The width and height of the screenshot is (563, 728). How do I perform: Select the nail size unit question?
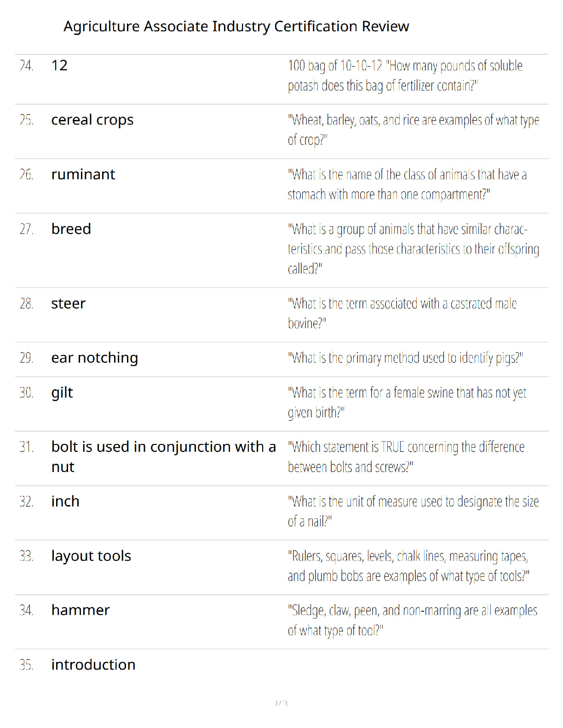(x=414, y=511)
